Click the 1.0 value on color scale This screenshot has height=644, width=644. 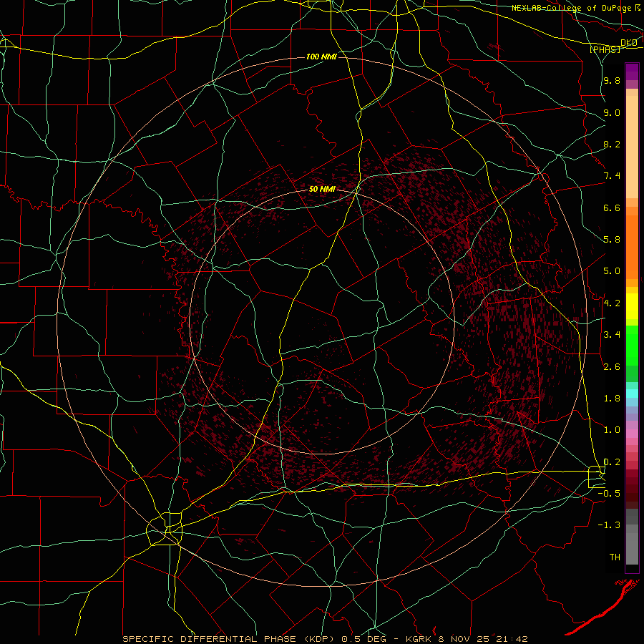(x=612, y=430)
